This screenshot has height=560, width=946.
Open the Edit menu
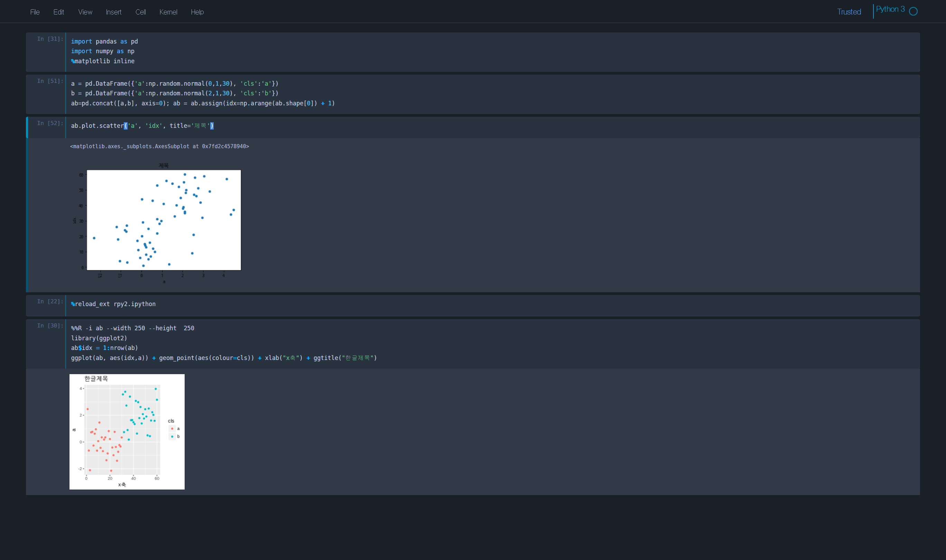click(x=58, y=12)
